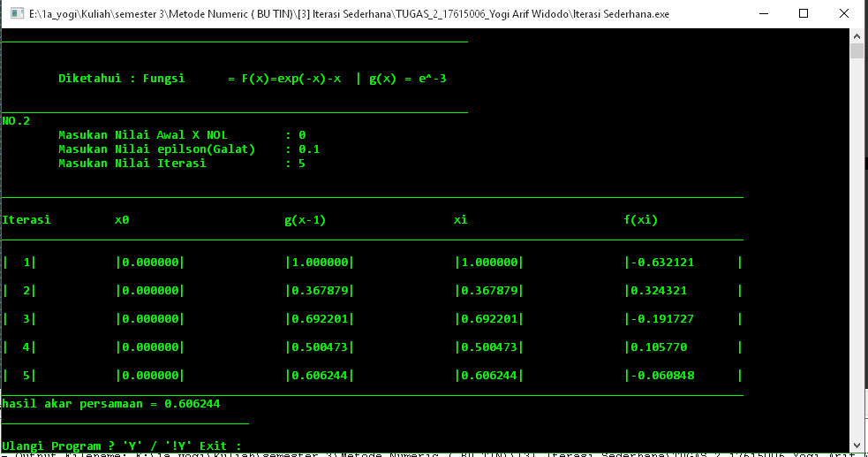Viewport: 868px width, 457px height.
Task: Click g(x-1) value 0.367879
Action: (320, 291)
